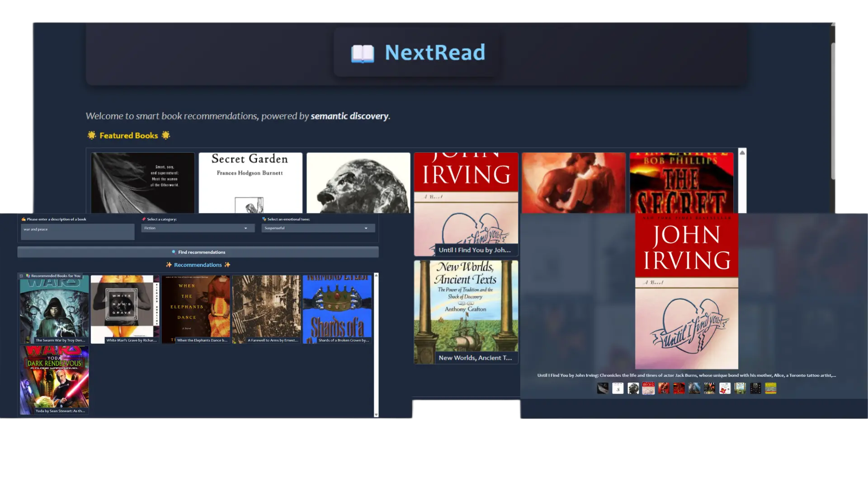Pick the feather thumbnail in the preview strip
The height and width of the screenshot is (488, 868).
603,388
